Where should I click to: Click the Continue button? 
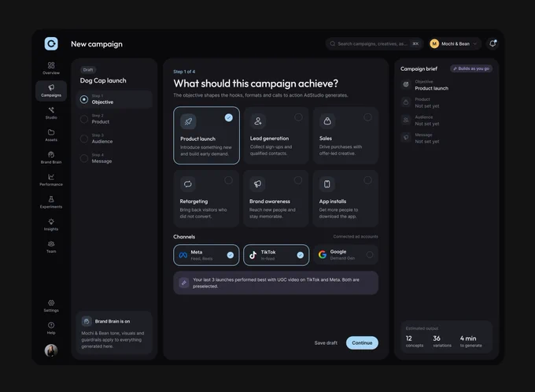362,343
